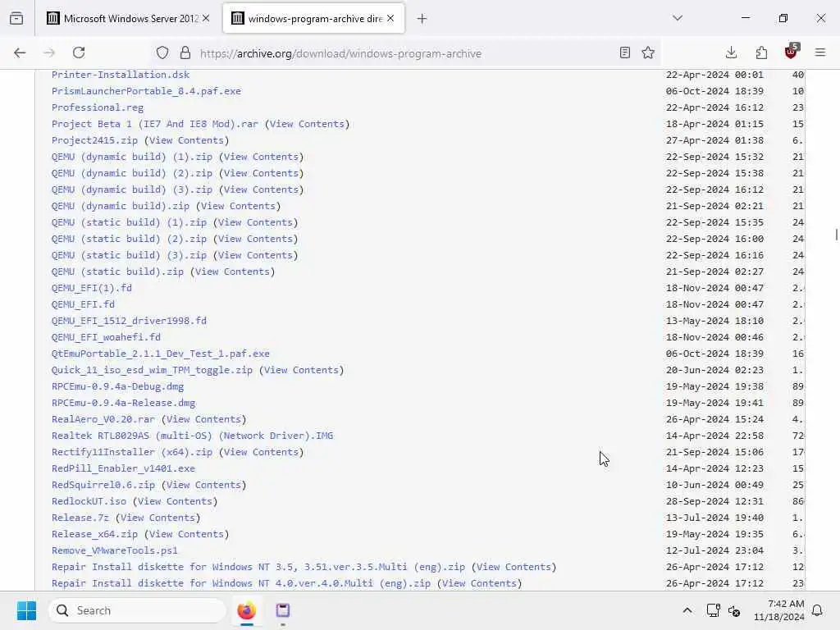Click the page vertical scrollbar thumb
Viewport: 840px width, 630px height.
pyautogui.click(x=836, y=235)
